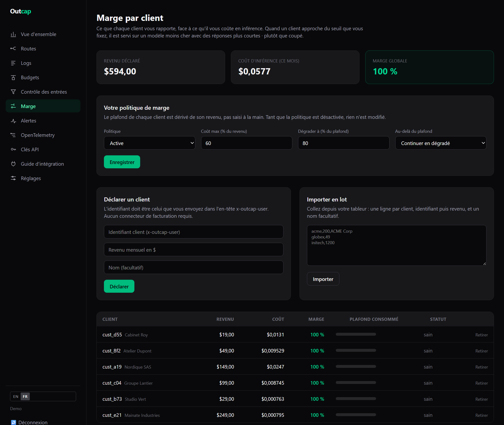Navigate to Clés API
The height and width of the screenshot is (425, 504).
tap(43, 149)
